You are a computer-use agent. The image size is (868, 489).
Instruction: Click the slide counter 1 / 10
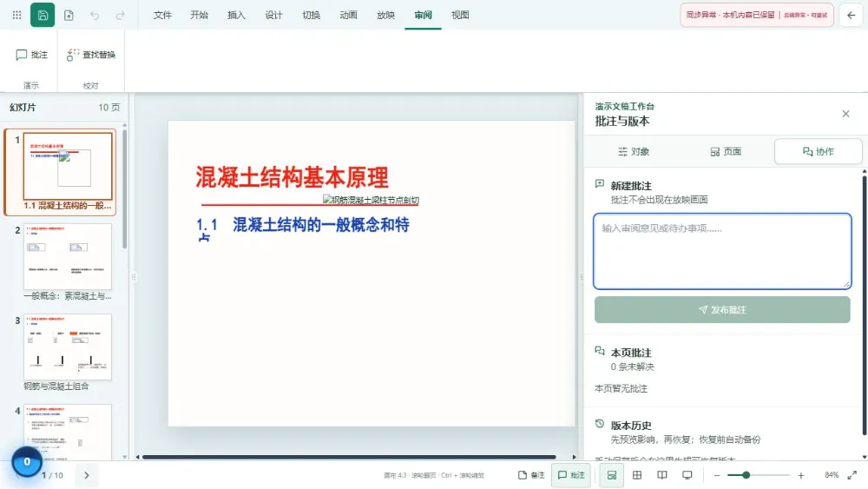pos(53,475)
